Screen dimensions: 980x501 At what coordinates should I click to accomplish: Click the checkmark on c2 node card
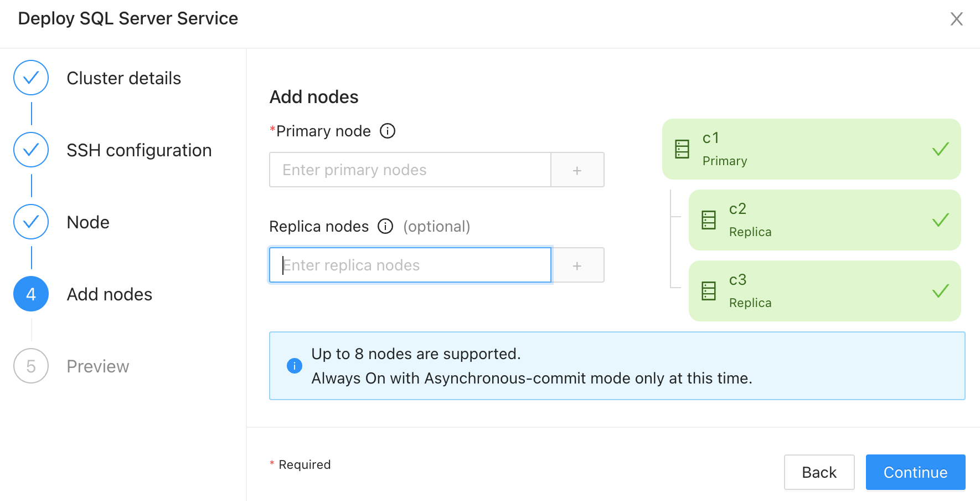click(x=940, y=220)
